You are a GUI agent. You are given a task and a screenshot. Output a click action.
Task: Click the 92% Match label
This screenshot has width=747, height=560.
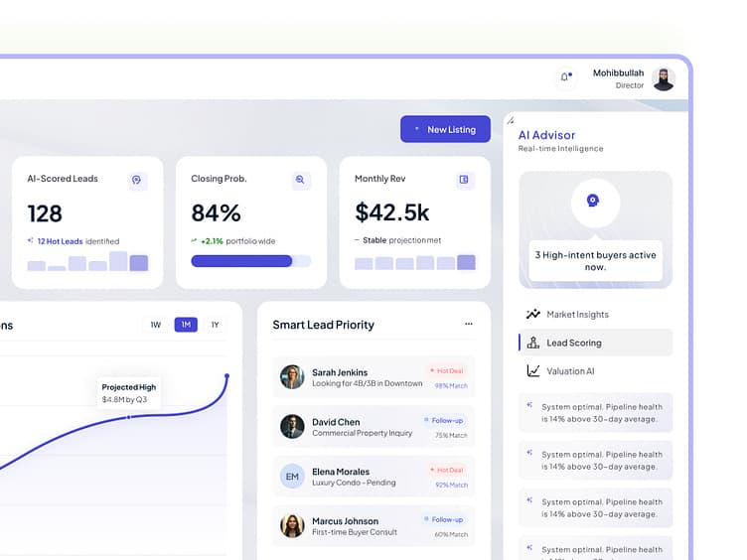pyautogui.click(x=451, y=485)
